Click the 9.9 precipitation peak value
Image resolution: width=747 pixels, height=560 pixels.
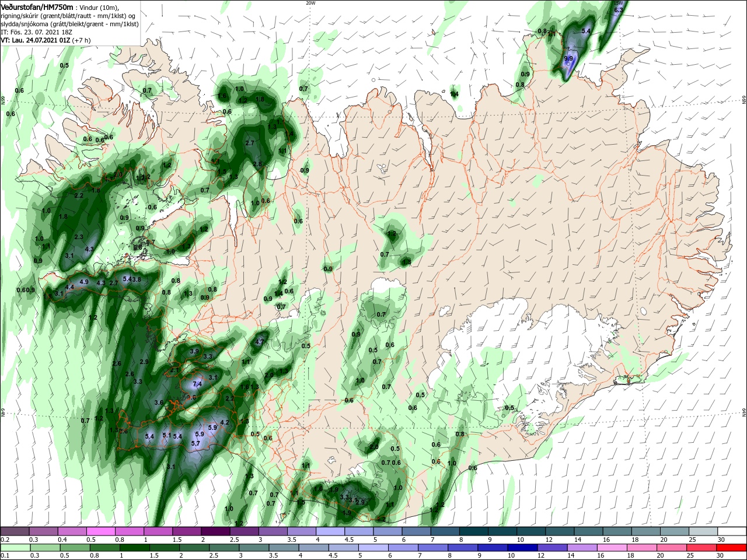[570, 59]
